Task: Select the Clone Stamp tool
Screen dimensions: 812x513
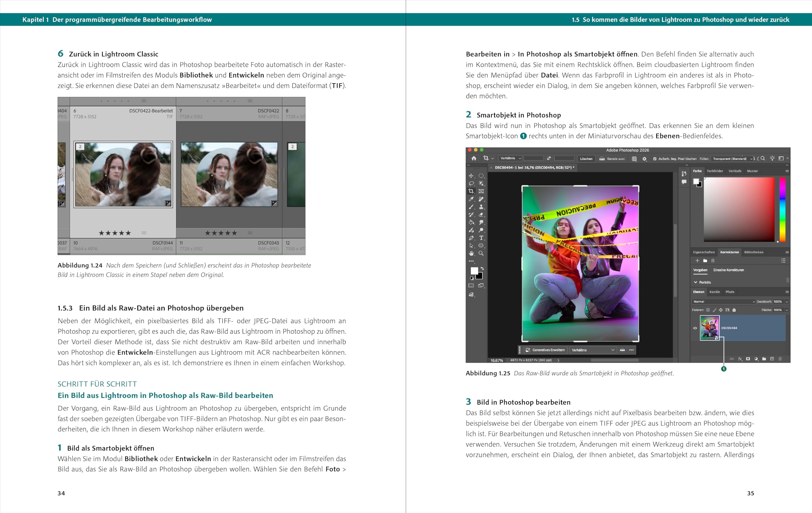Action: coord(481,207)
